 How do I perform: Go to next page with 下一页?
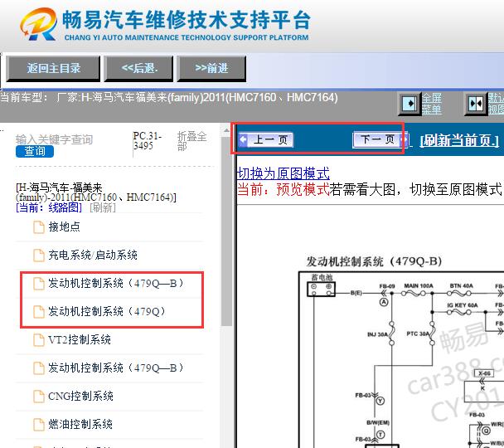coord(380,139)
